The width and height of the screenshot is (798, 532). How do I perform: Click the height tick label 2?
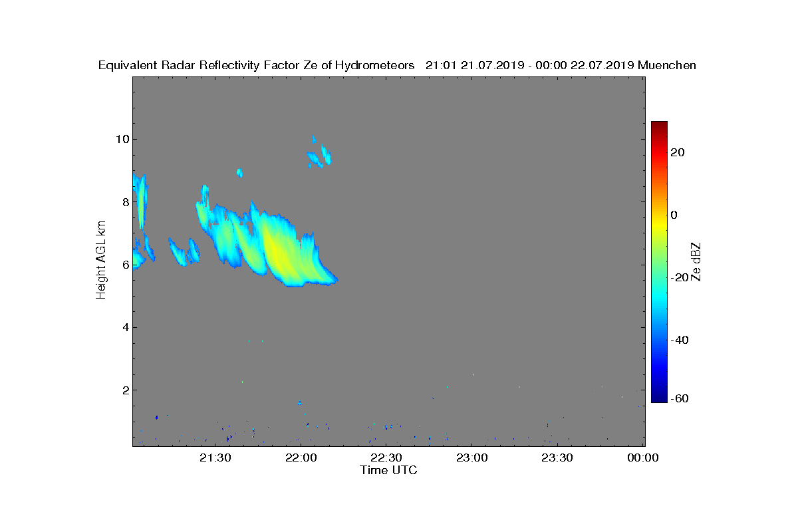[125, 390]
